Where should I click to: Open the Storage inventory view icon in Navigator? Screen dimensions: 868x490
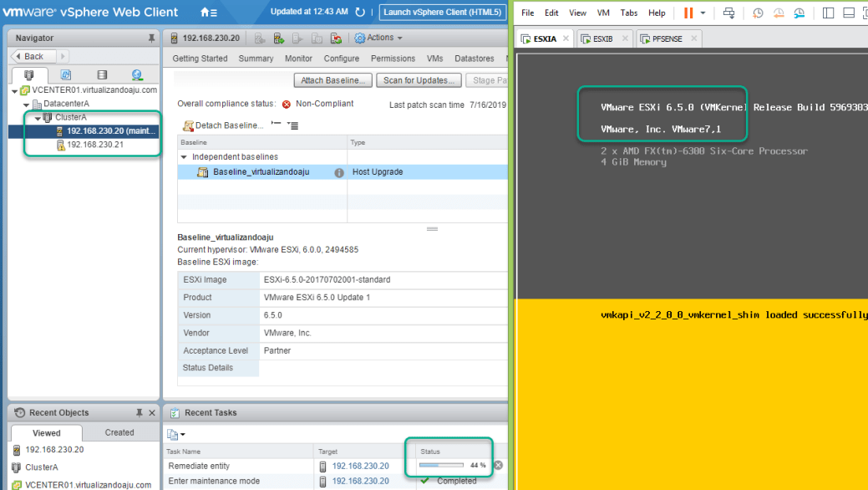click(102, 75)
